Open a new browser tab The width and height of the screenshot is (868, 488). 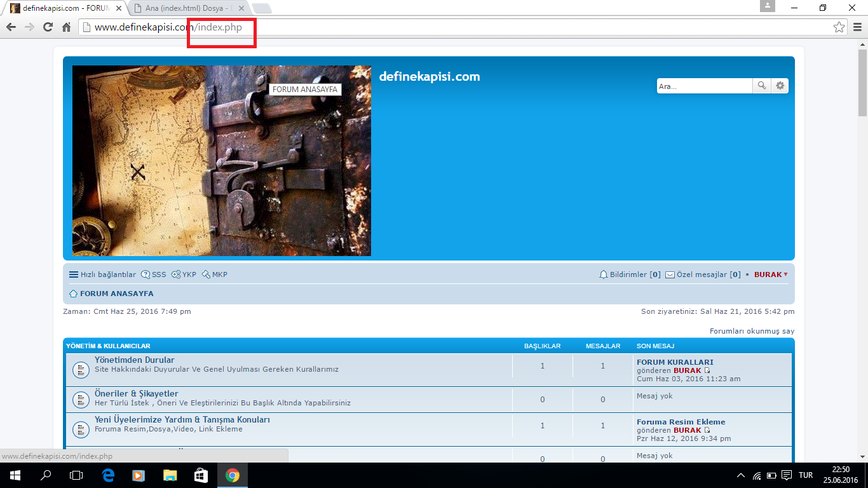[261, 9]
